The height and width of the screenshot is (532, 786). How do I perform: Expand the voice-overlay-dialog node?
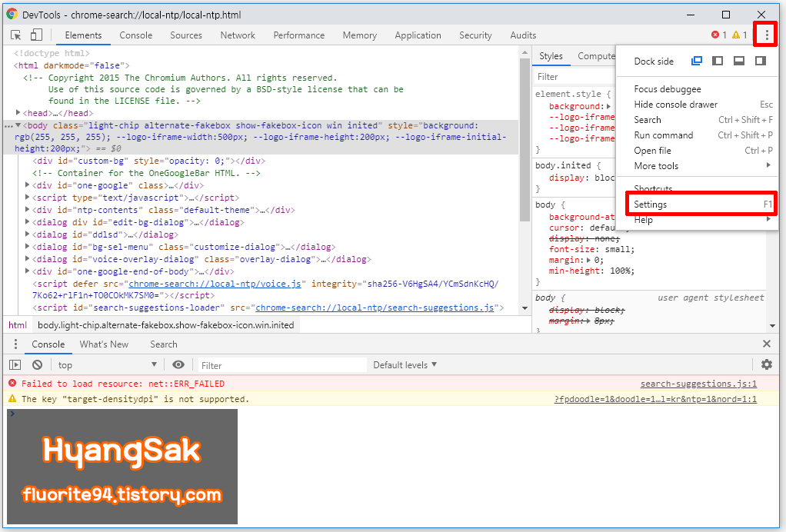(x=28, y=258)
